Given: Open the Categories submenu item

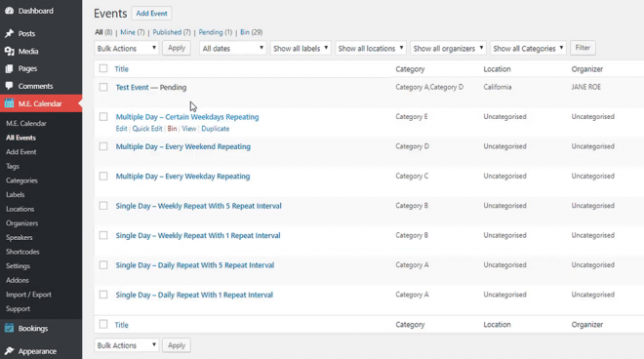Looking at the screenshot, I should tap(21, 180).
